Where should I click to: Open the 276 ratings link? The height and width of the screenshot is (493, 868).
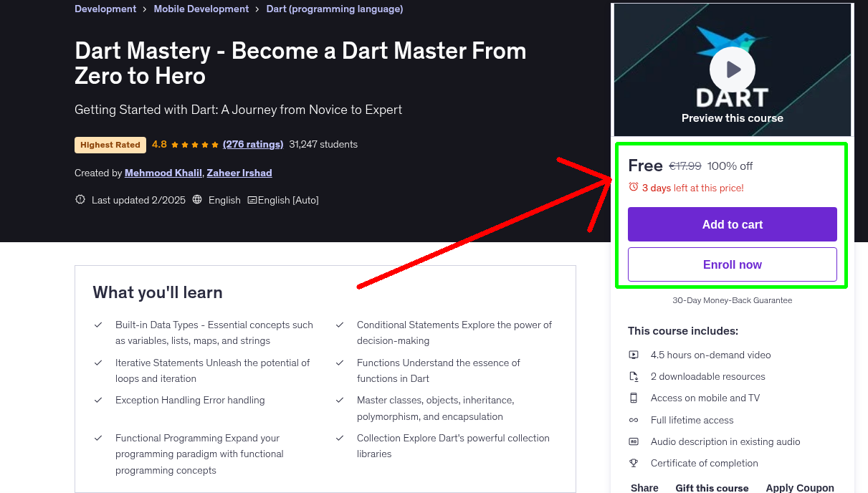click(x=253, y=144)
